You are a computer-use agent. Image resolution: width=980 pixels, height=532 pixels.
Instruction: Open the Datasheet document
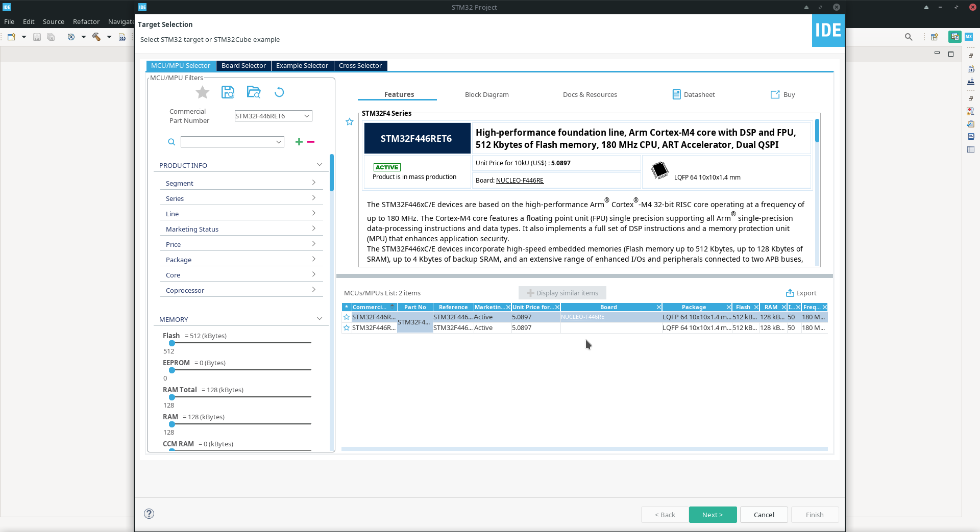click(x=694, y=94)
